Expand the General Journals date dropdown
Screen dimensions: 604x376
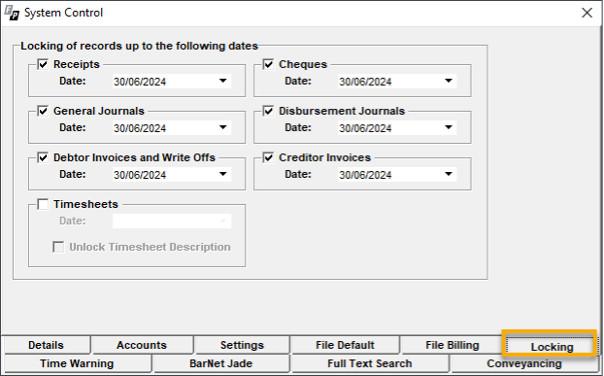223,128
